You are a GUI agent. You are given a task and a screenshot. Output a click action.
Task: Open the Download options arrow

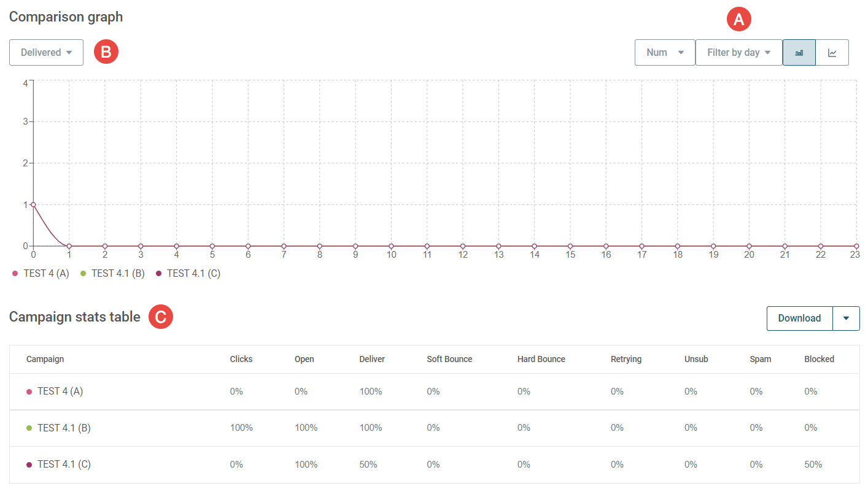846,318
